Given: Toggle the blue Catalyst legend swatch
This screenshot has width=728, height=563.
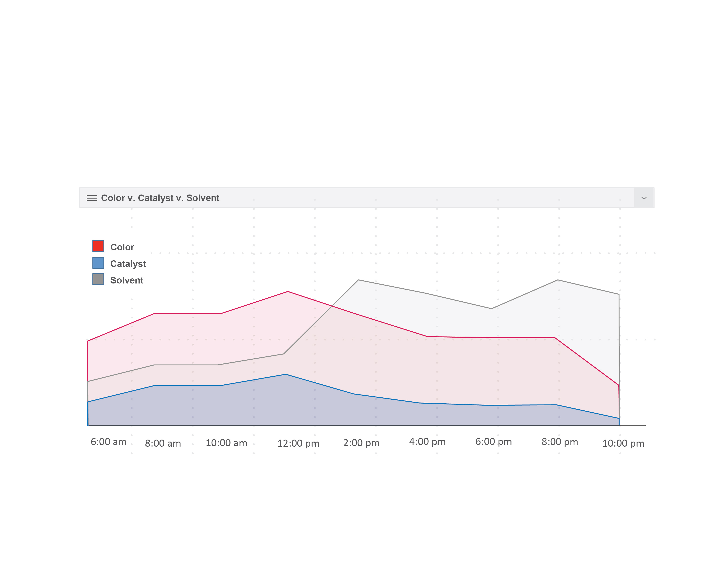Looking at the screenshot, I should [x=98, y=263].
